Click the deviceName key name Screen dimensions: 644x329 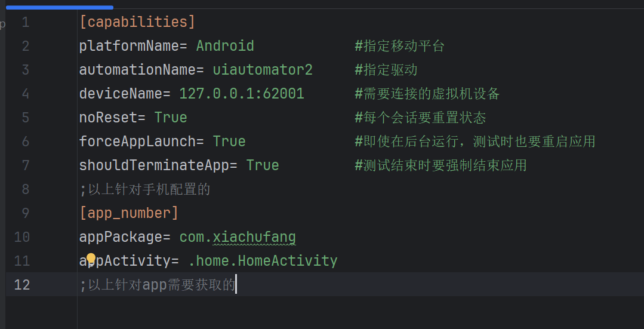[121, 94]
